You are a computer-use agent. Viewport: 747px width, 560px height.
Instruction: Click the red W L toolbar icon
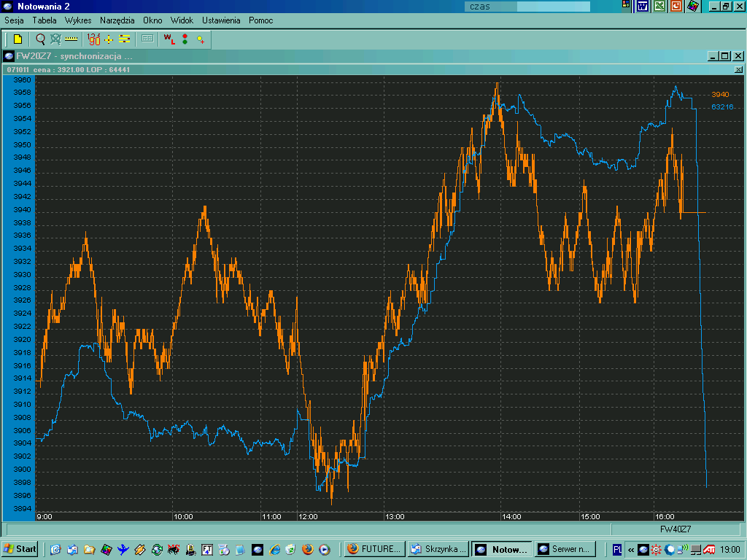point(169,39)
